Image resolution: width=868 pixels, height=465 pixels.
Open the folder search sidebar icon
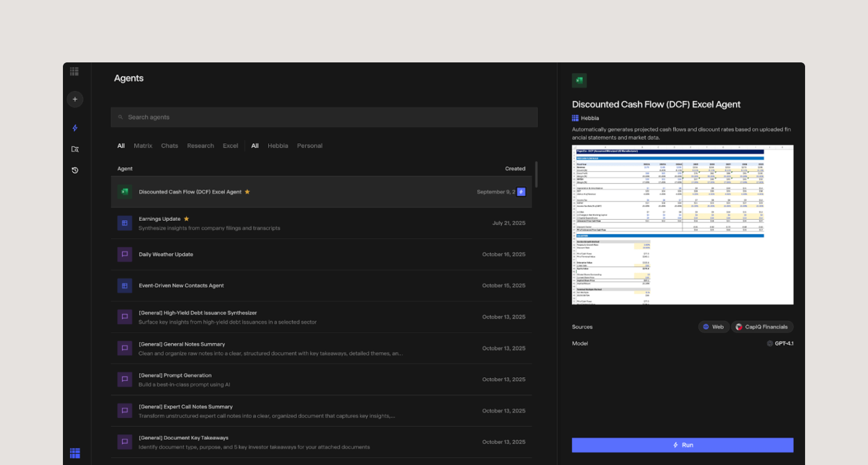(75, 149)
